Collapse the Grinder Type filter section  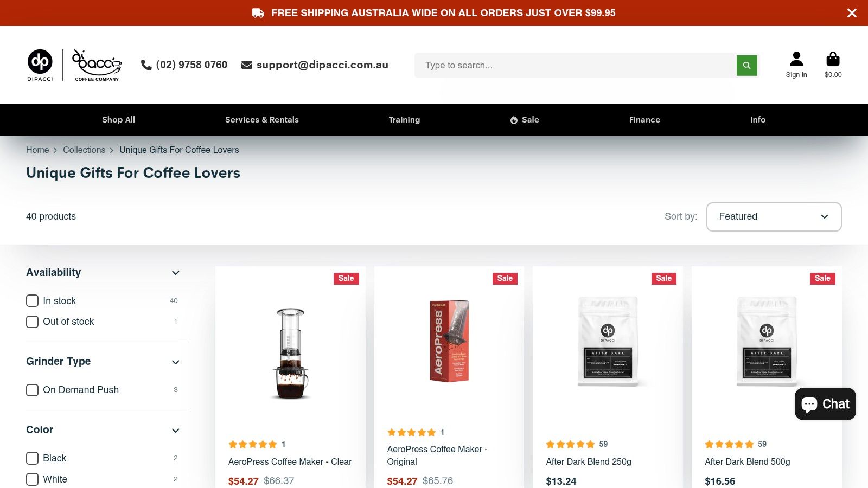(x=175, y=362)
